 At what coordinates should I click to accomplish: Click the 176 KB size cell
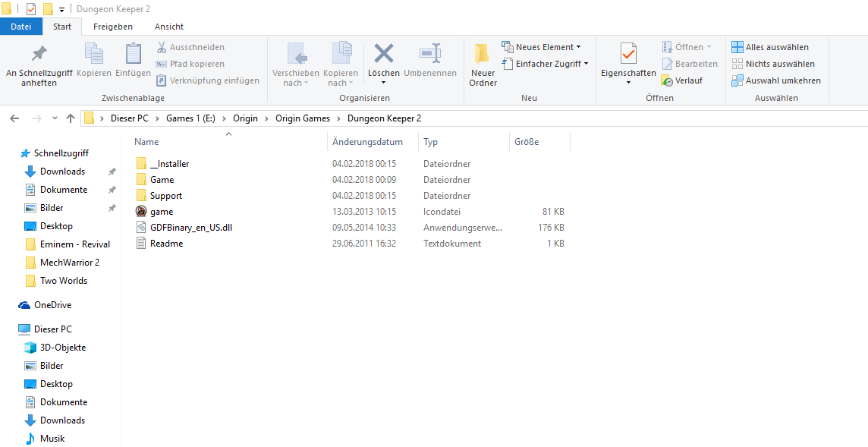(552, 228)
